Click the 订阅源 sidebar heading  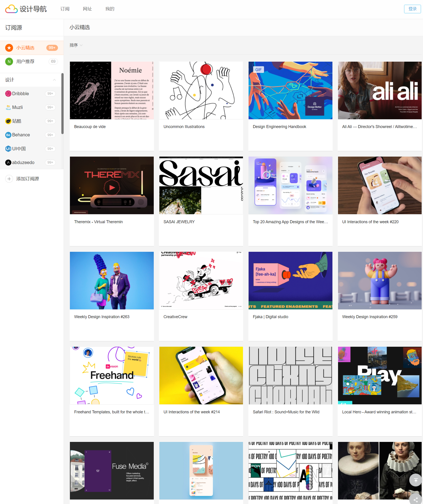14,28
